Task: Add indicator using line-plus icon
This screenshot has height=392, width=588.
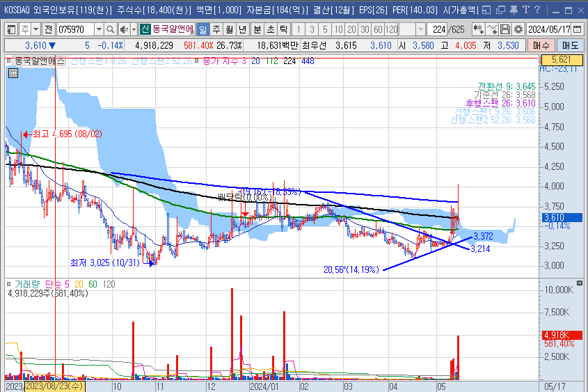Action: click(492, 29)
